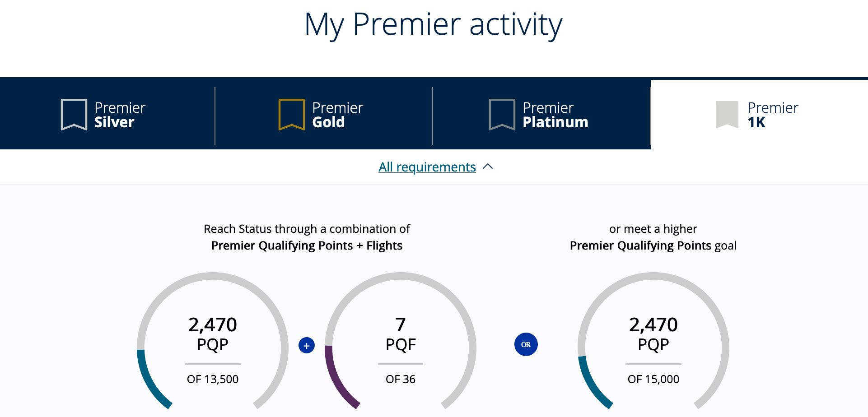Image resolution: width=868 pixels, height=417 pixels.
Task: Click the higher Premier Qualifying Points goal text
Action: (x=653, y=246)
